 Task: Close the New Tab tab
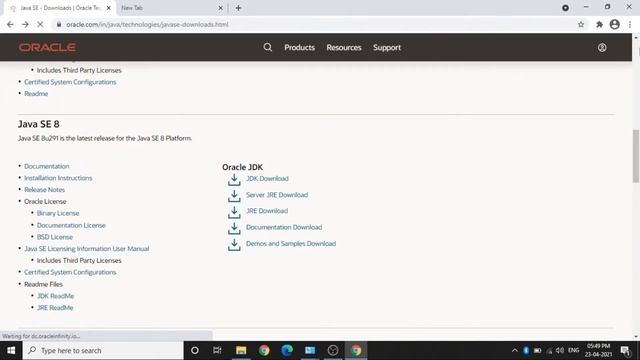point(220,8)
